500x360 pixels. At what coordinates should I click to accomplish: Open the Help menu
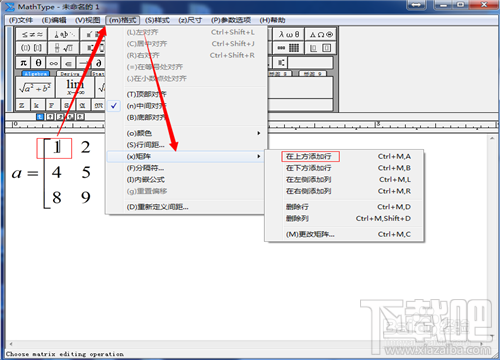click(x=272, y=20)
